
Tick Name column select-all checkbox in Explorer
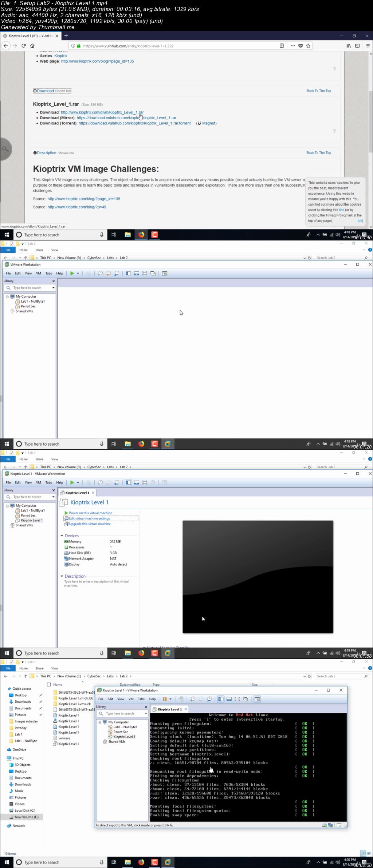click(x=49, y=684)
